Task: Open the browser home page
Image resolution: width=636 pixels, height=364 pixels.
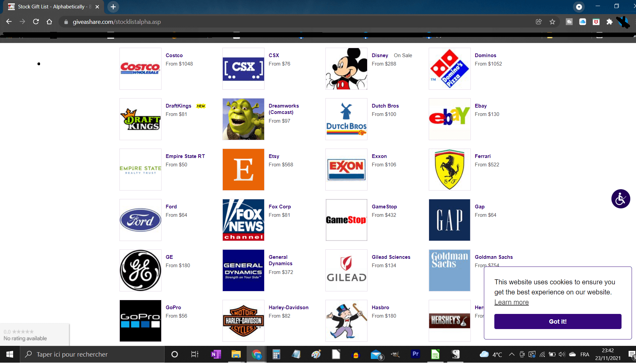Action: coord(49,22)
